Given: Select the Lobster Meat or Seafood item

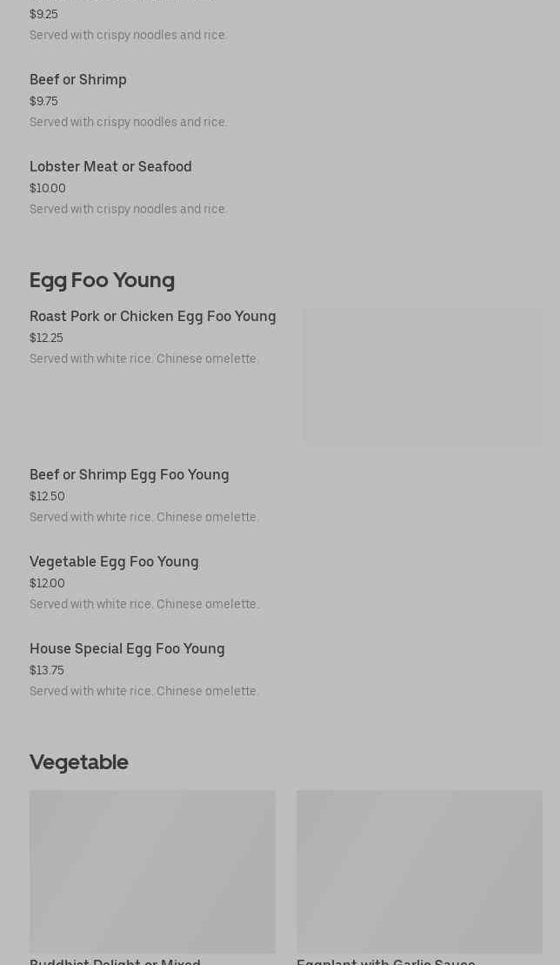Looking at the screenshot, I should point(110,167).
